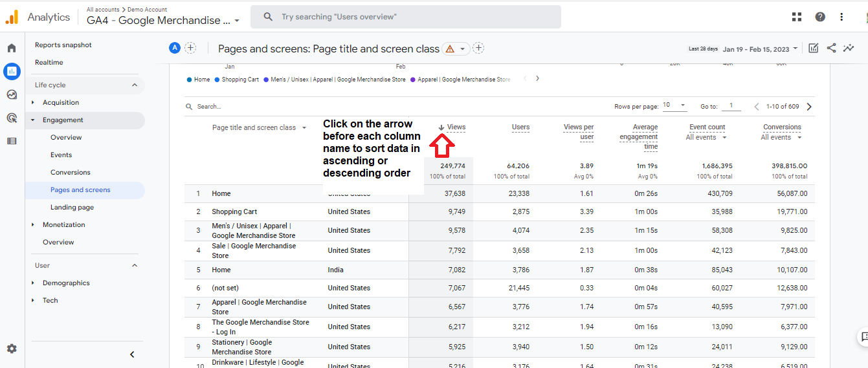Screen dimensions: 868x368
Task: Go to next legend page arrow
Action: (x=537, y=79)
